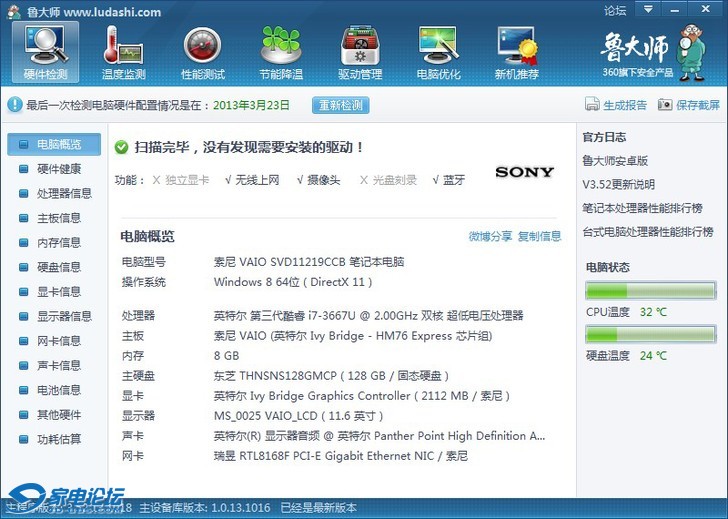This screenshot has height=519, width=728.
Task: Go to 显卡信息 sidebar item
Action: [58, 292]
